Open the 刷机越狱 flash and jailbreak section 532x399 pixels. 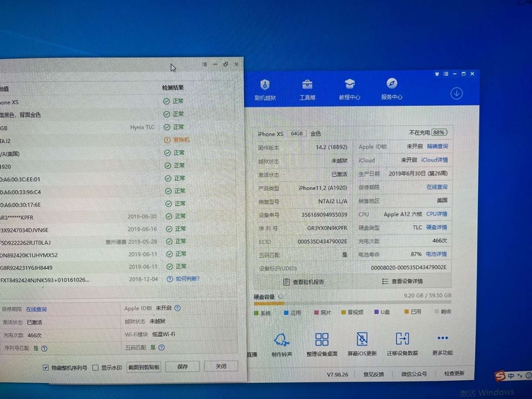click(x=265, y=90)
